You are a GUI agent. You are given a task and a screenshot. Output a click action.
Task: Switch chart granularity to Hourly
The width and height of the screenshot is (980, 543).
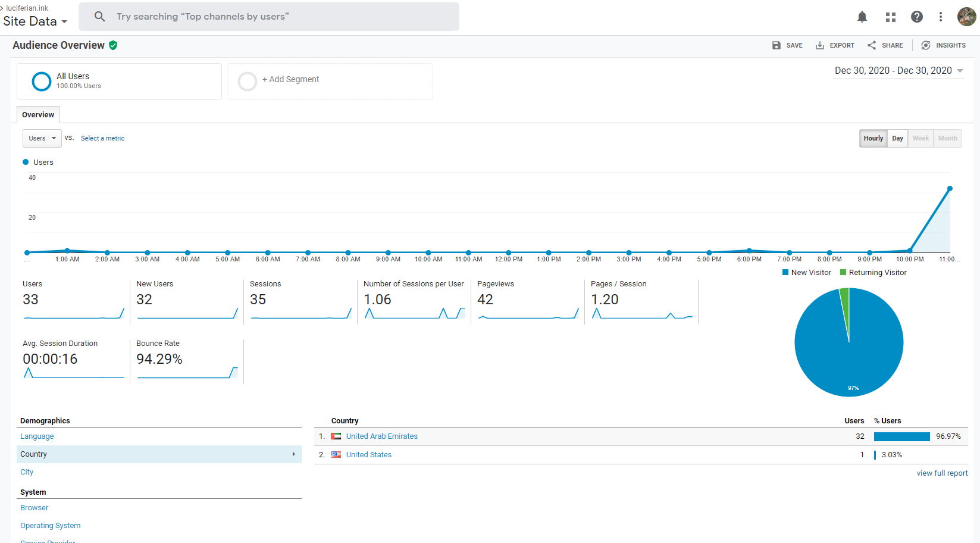click(873, 138)
